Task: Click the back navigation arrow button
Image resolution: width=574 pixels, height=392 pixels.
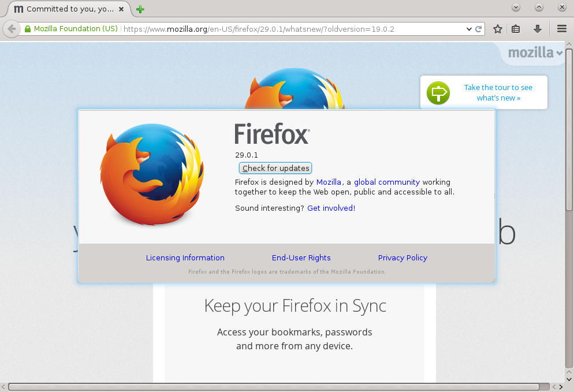Action: click(x=12, y=29)
